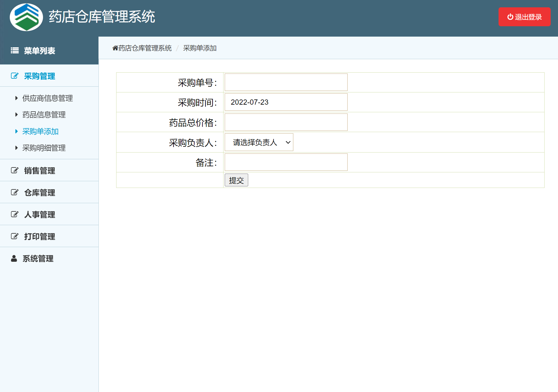Viewport: 558px width, 392px height.
Task: Select the 备注 remarks text field
Action: click(x=286, y=162)
